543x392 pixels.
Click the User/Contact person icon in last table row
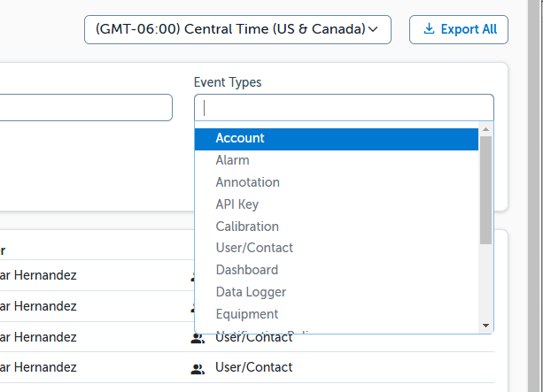[x=197, y=367]
